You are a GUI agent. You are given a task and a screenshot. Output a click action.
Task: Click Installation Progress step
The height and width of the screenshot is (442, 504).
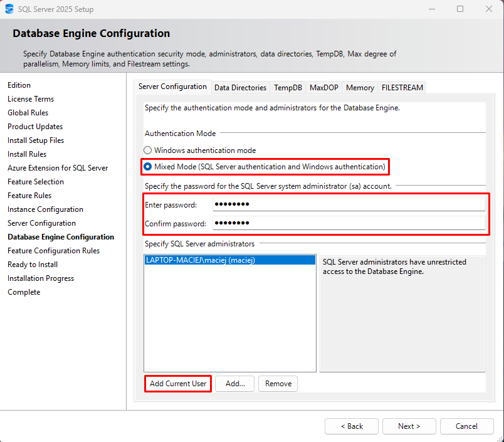coord(41,278)
